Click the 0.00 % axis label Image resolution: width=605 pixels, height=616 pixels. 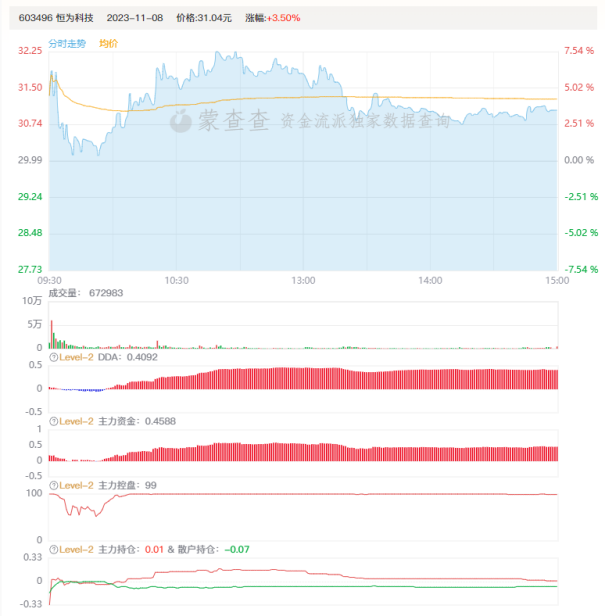(x=579, y=160)
